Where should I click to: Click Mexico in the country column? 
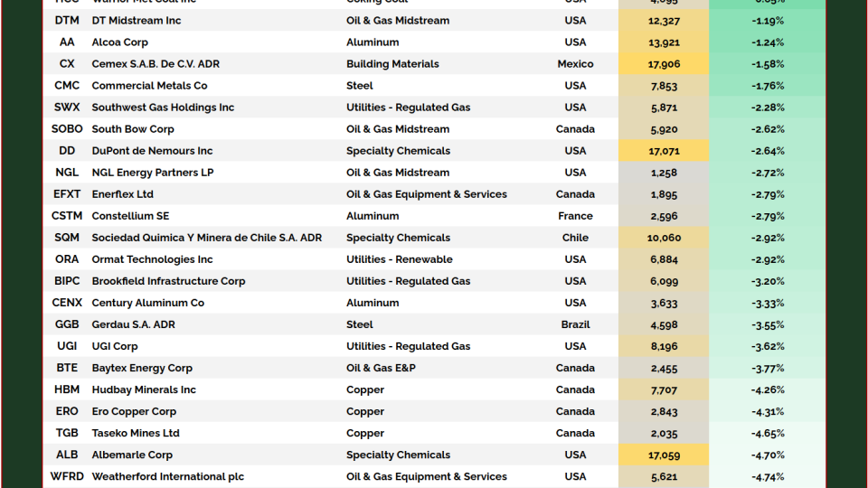[x=575, y=64]
